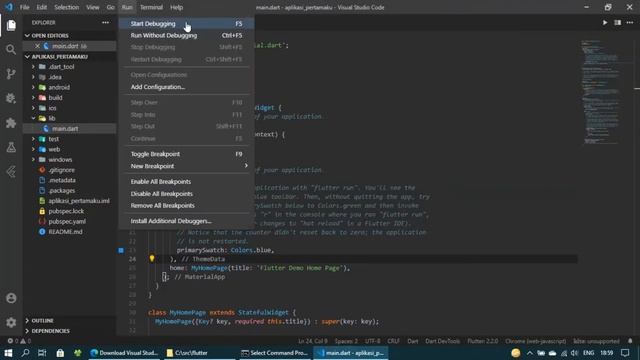
Task: Open the Flutter/Dart sidebar icon below Testing
Action: tap(11, 171)
